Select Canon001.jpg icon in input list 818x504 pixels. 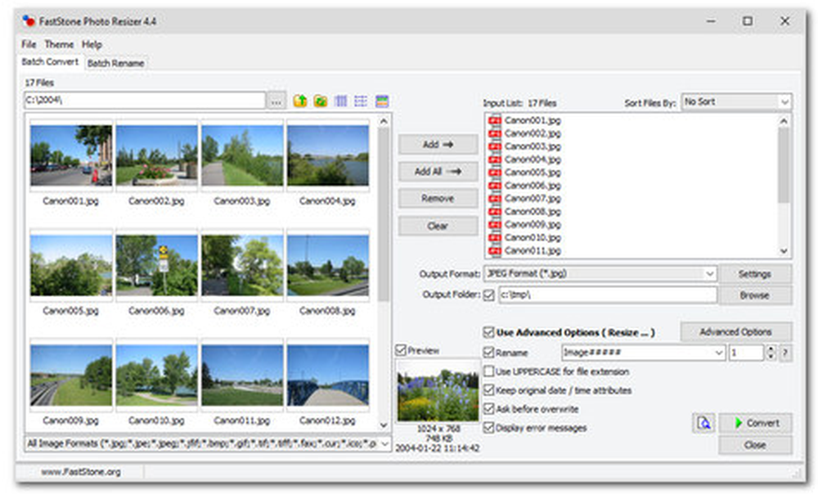pyautogui.click(x=495, y=120)
